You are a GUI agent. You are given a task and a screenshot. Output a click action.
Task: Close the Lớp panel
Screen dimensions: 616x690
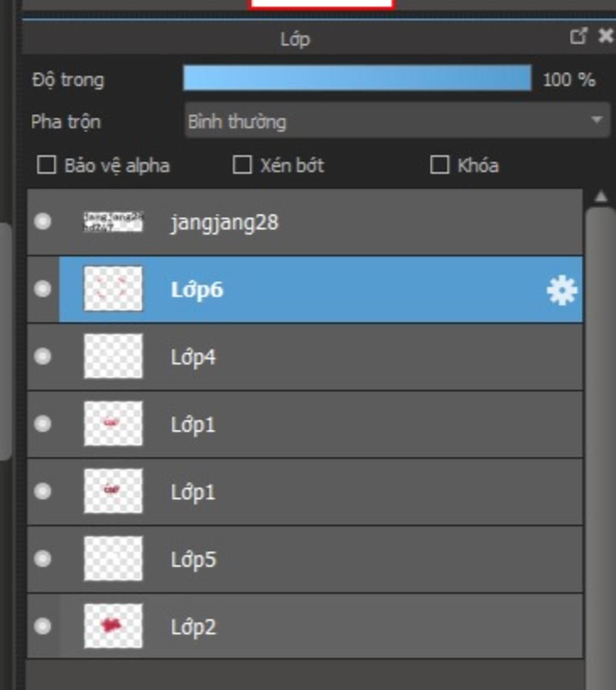point(606,36)
